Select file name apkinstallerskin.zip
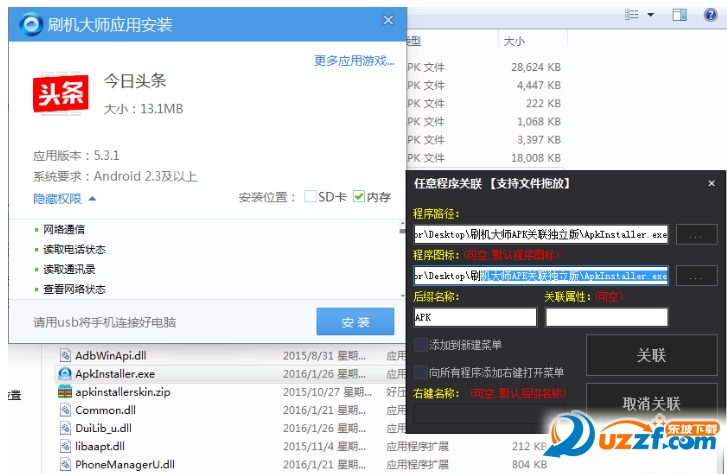The width and height of the screenshot is (727, 474). pos(123,392)
